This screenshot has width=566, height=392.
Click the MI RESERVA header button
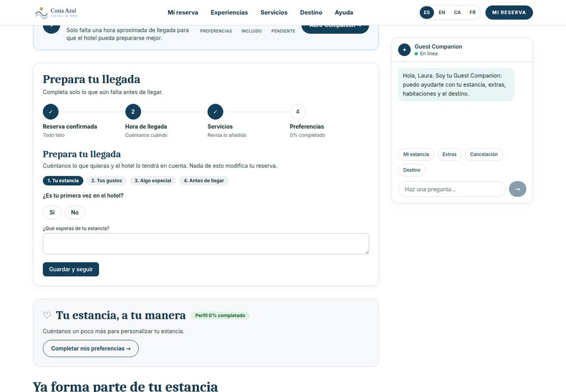click(509, 13)
